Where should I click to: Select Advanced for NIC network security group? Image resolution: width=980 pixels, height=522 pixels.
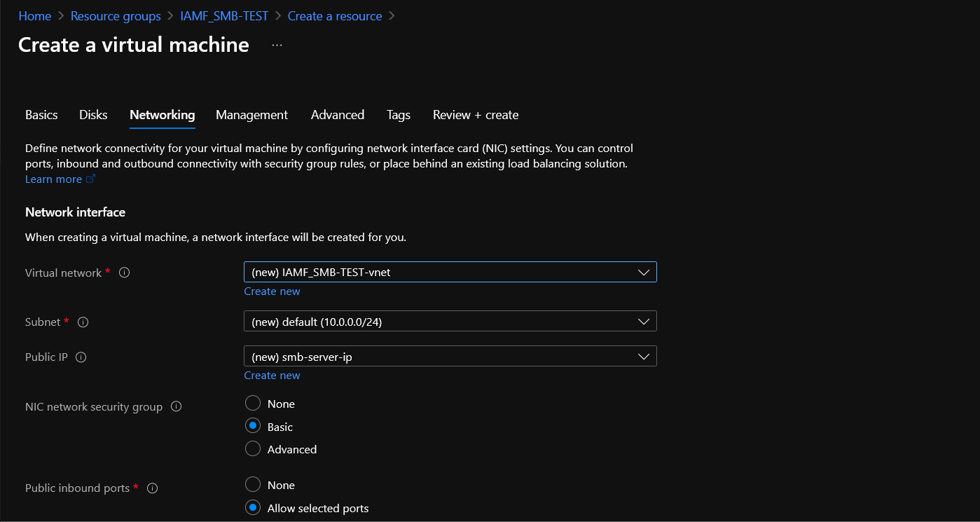point(253,449)
